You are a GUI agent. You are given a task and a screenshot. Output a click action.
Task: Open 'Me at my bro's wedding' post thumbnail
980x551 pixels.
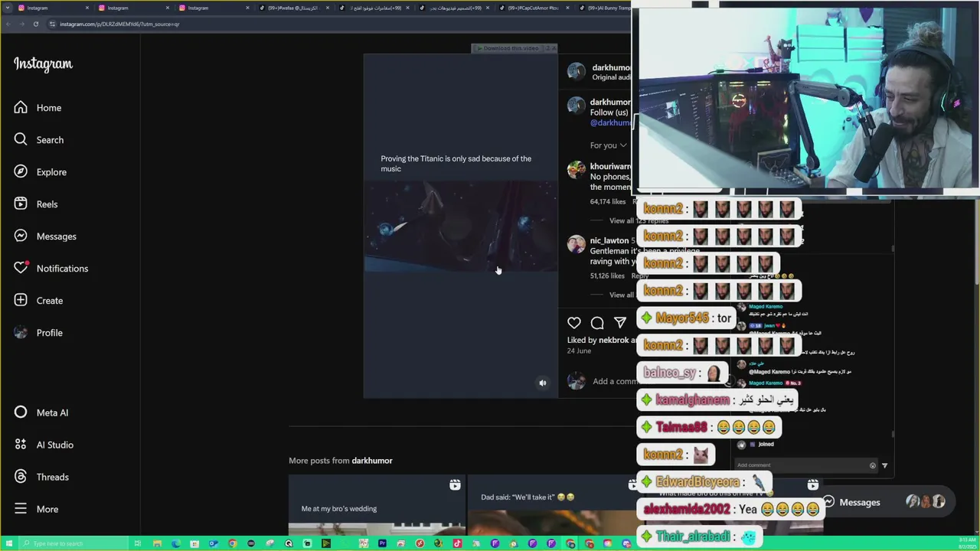click(377, 505)
